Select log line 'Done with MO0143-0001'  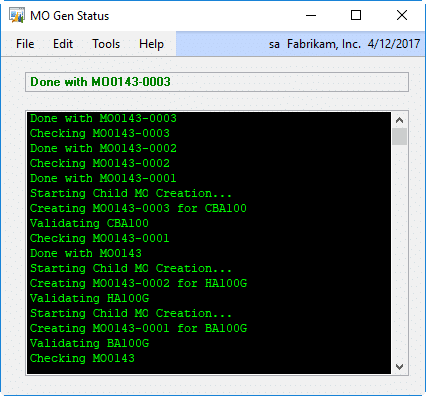103,178
